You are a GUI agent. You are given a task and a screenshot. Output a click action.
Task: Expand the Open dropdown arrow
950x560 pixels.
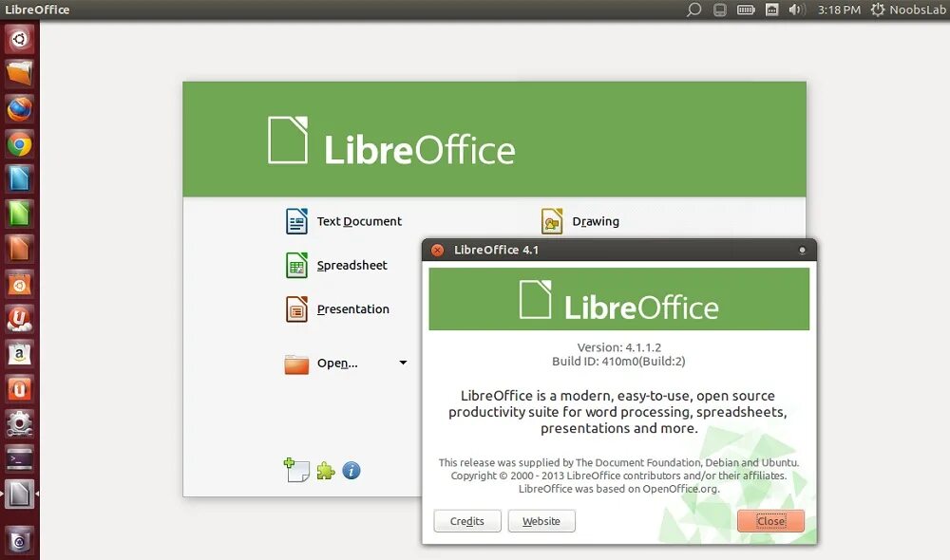click(403, 363)
